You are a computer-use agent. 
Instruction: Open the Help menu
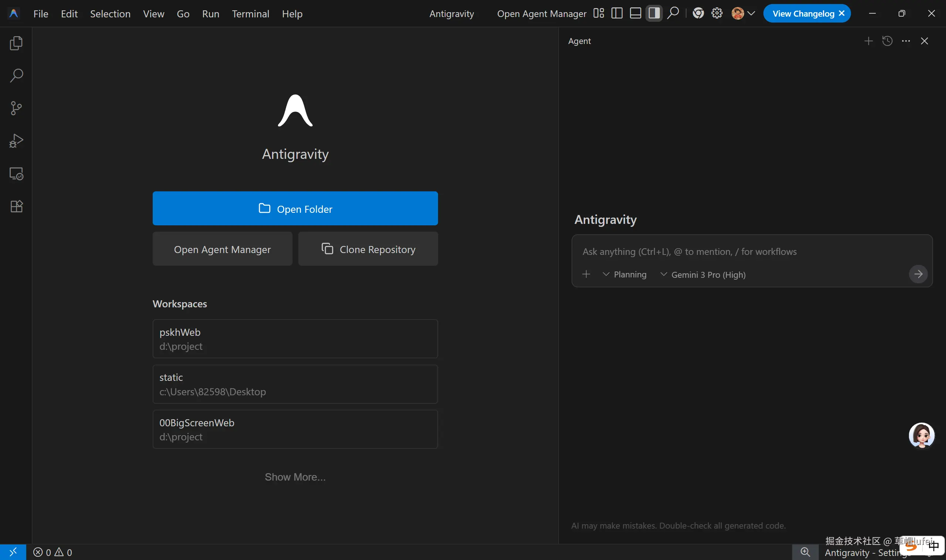pyautogui.click(x=292, y=14)
